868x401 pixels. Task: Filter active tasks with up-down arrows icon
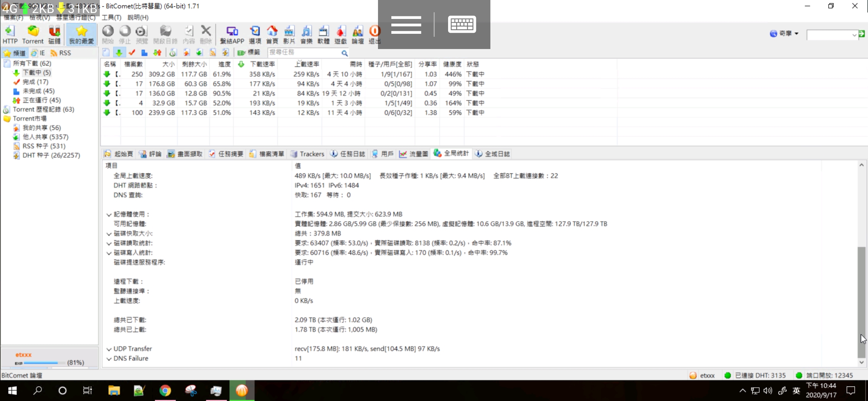click(157, 53)
